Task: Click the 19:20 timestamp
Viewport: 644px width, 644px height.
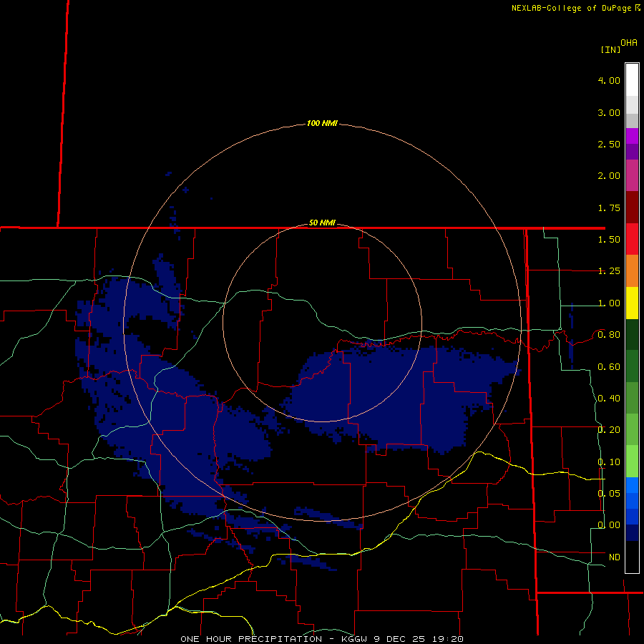Action: 448,639
